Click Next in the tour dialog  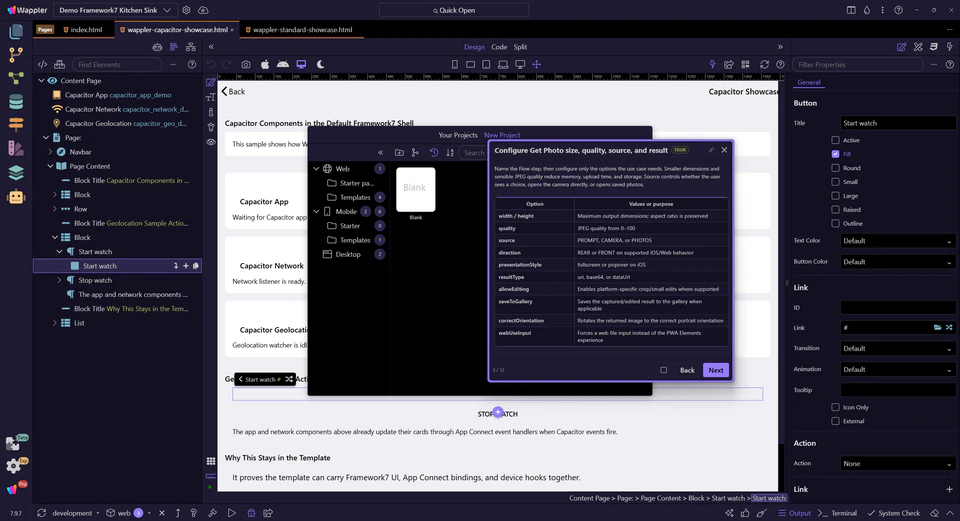716,370
